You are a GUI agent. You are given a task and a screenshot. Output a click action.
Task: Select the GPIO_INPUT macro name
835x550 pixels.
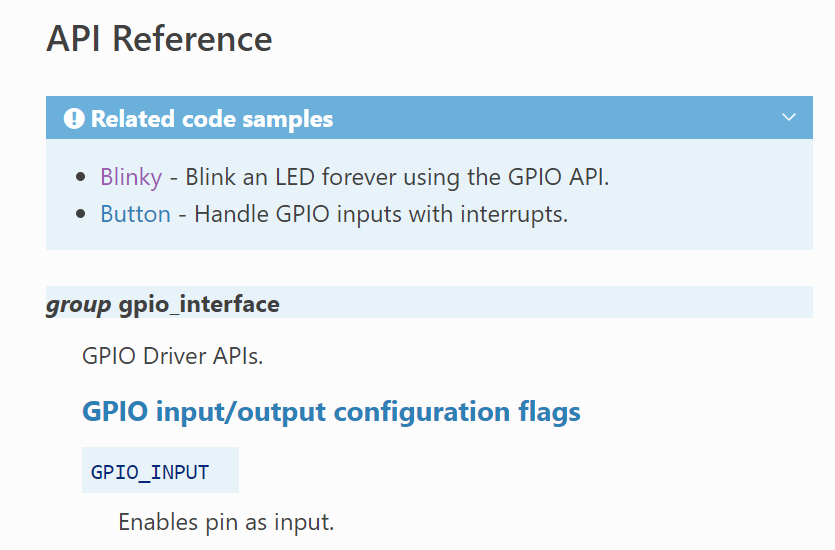click(150, 472)
